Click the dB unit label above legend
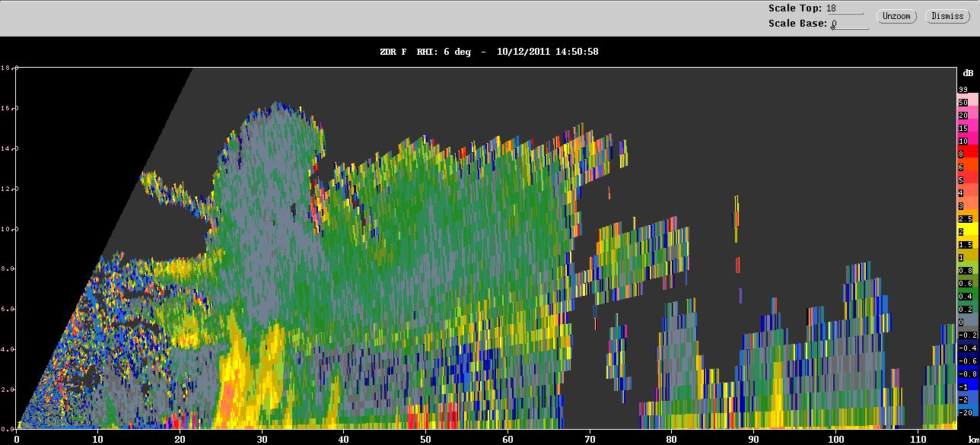This screenshot has height=445, width=980. pos(967,73)
